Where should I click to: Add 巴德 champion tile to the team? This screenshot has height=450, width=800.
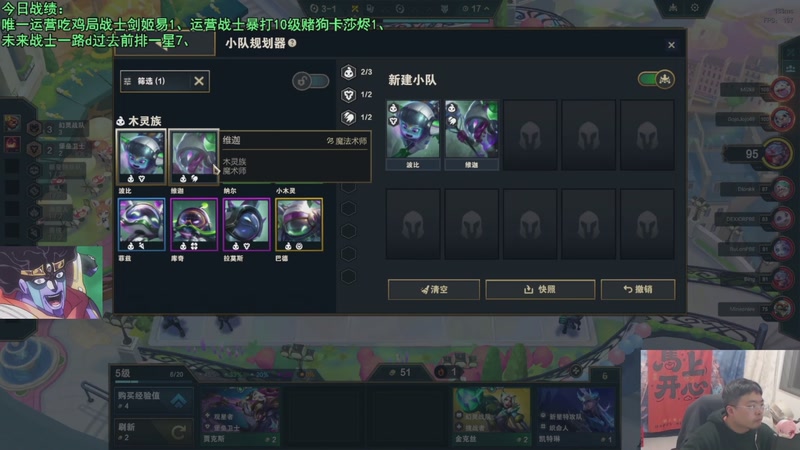tap(299, 224)
